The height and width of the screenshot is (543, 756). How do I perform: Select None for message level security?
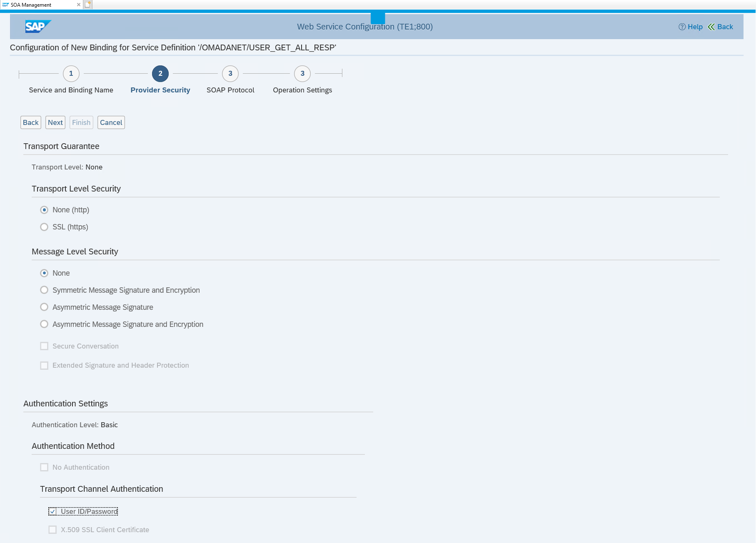[x=44, y=273]
